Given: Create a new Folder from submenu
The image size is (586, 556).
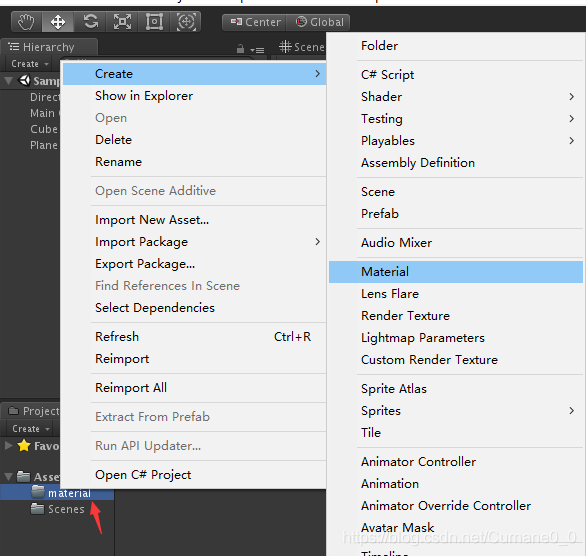Looking at the screenshot, I should click(456, 46).
